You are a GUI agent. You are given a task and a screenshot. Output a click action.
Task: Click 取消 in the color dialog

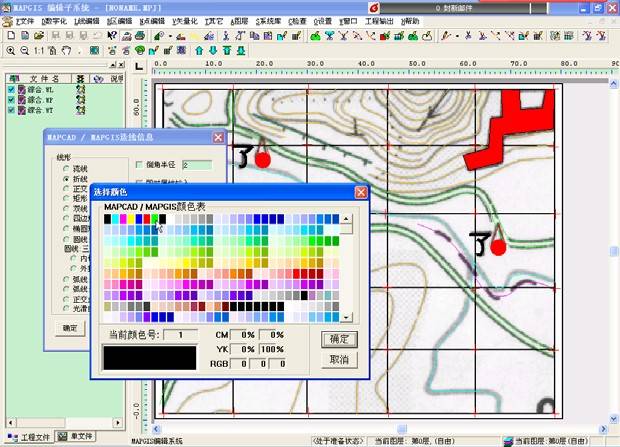[339, 360]
